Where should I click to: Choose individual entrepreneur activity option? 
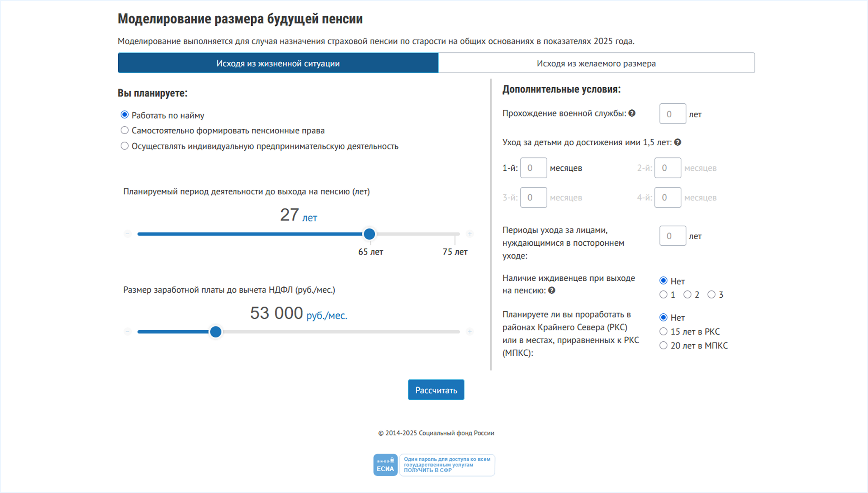(125, 146)
